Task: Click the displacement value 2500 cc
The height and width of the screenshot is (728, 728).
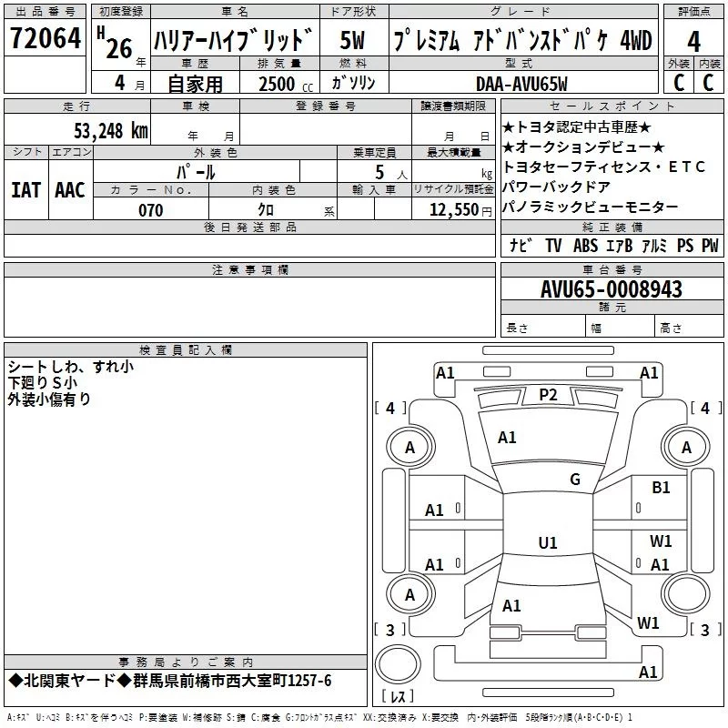Action: point(286,84)
